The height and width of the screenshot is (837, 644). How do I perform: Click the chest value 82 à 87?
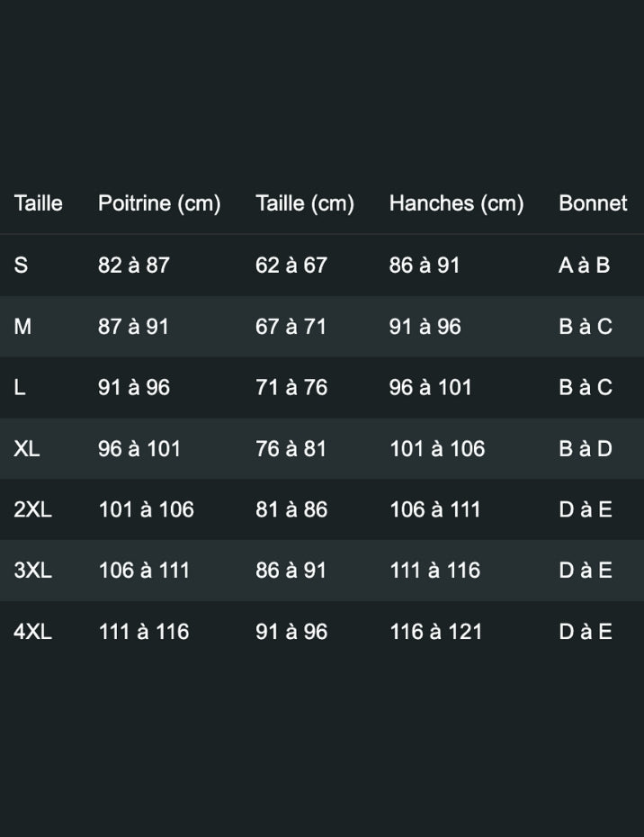pos(134,265)
